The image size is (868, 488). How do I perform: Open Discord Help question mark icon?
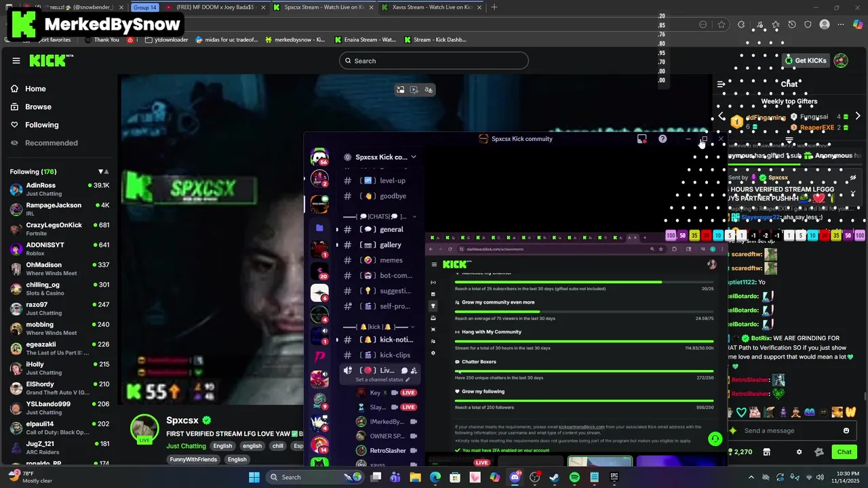pos(663,139)
